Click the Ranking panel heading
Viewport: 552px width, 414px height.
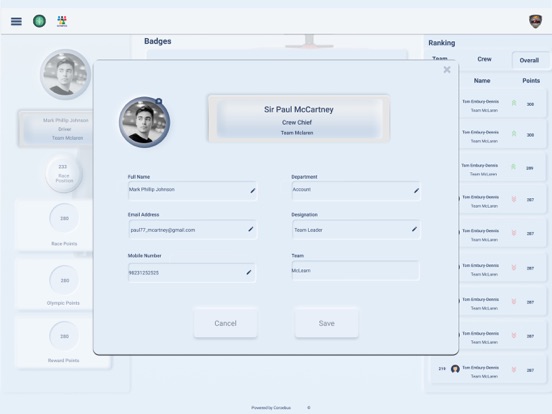(441, 43)
